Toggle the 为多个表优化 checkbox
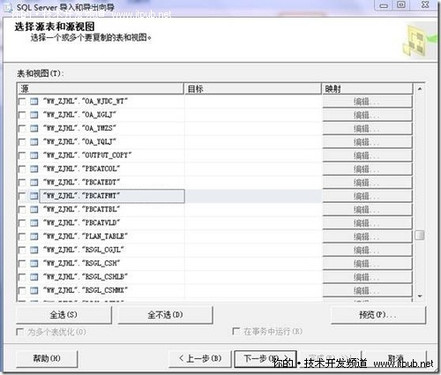Image resolution: width=441 pixels, height=375 pixels. [x=20, y=332]
